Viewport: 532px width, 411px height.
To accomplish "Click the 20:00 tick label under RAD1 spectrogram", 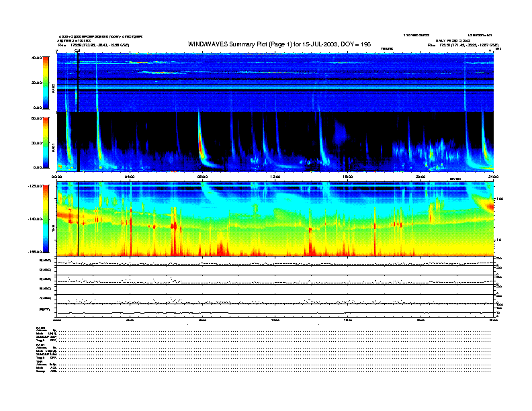I will 420,177.
